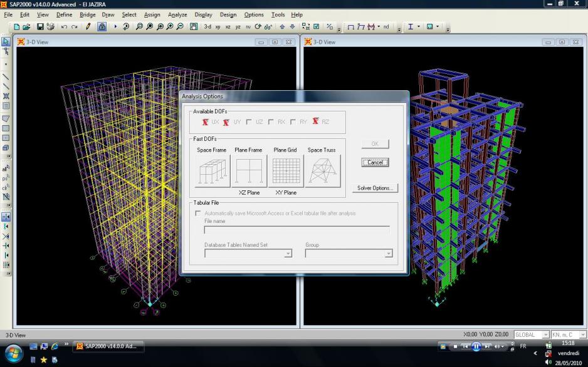Click the ps previous selection icon
The image size is (588, 367).
pos(6,178)
